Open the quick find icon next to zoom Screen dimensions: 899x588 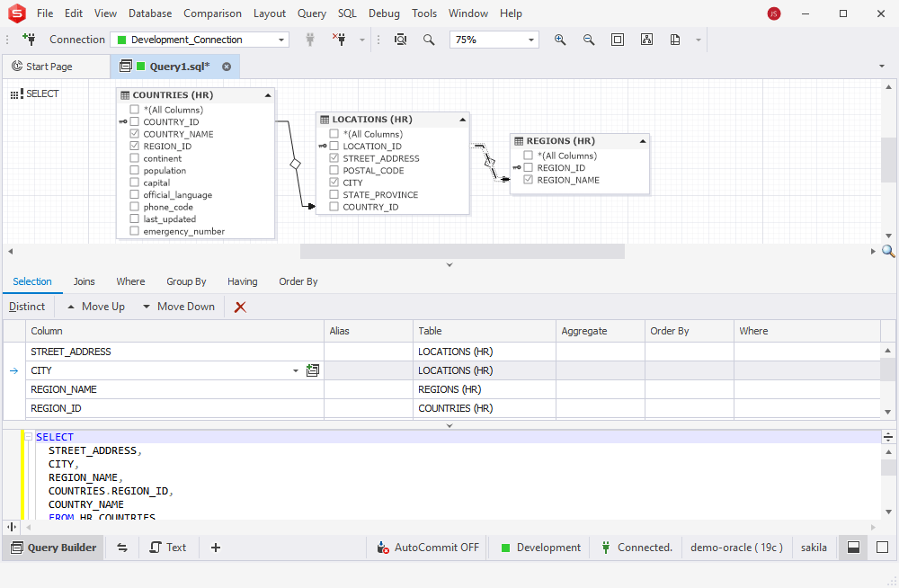(x=400, y=40)
